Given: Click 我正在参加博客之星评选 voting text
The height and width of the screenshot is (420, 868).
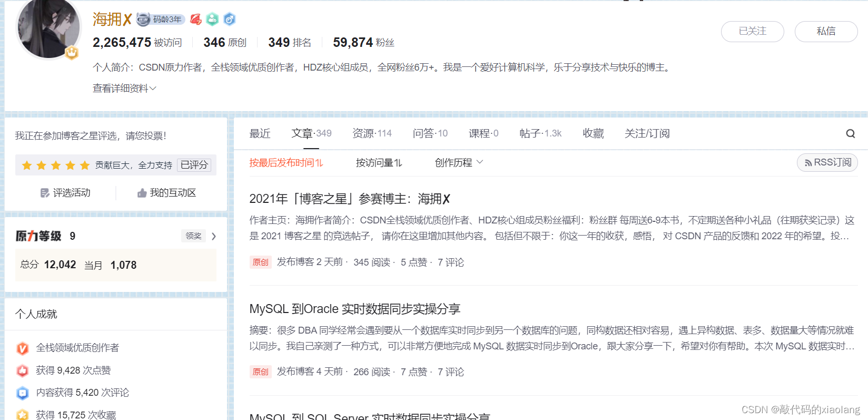Looking at the screenshot, I should [91, 136].
